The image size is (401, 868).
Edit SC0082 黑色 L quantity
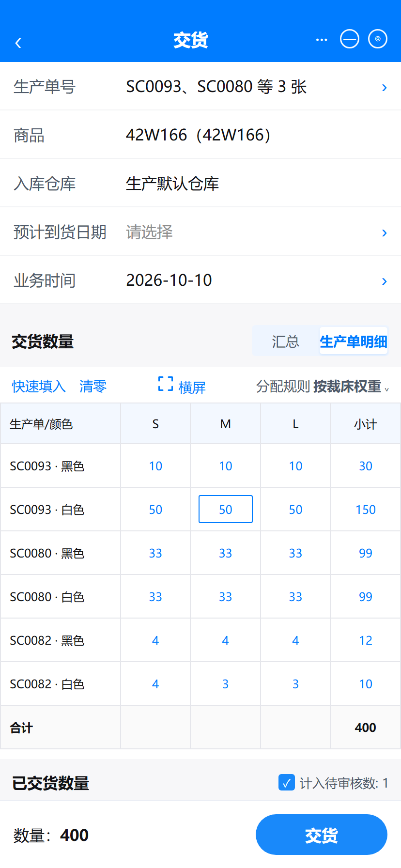coord(295,640)
